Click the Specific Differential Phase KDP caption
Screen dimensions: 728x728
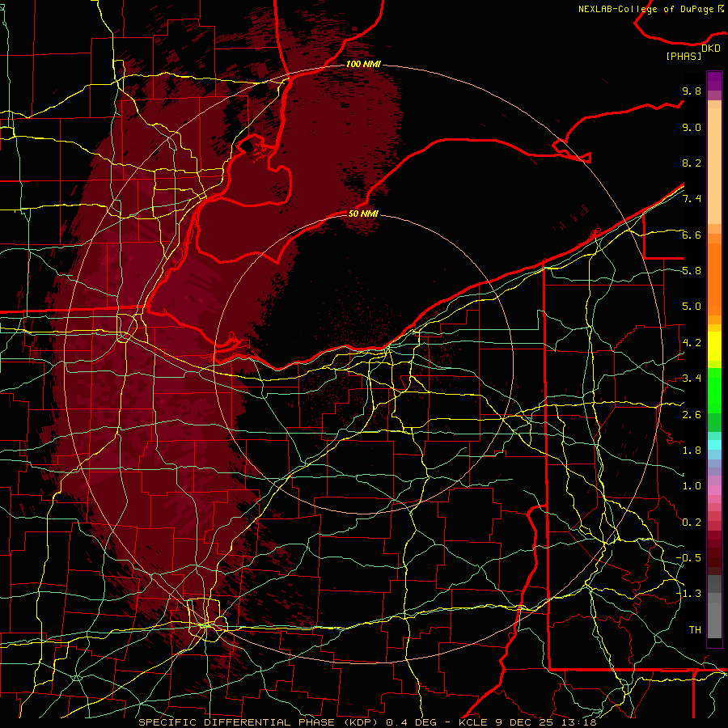click(x=367, y=722)
